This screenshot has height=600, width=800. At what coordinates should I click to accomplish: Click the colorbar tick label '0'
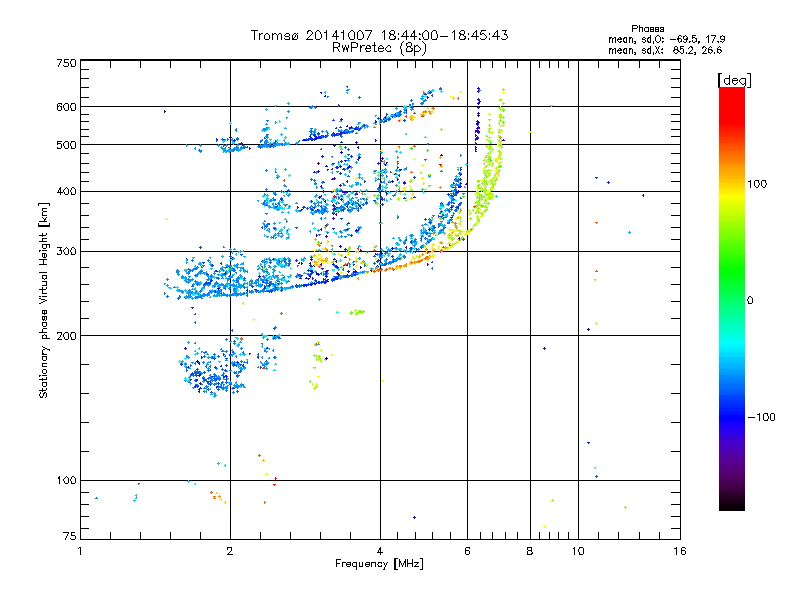[750, 301]
